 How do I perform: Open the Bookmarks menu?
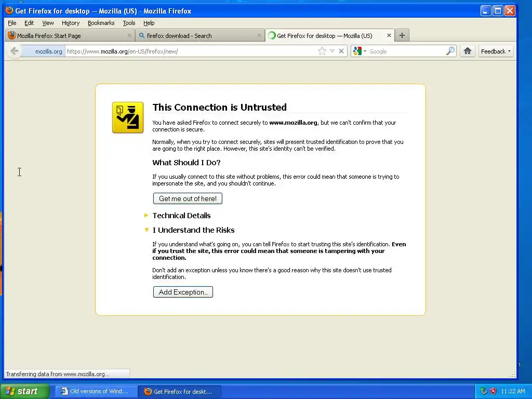pos(101,23)
